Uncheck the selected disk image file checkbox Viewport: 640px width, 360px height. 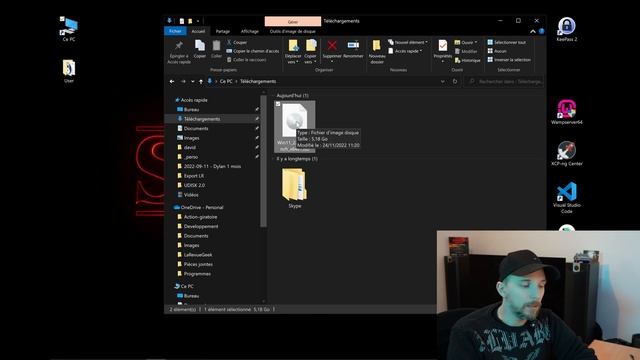[x=278, y=104]
